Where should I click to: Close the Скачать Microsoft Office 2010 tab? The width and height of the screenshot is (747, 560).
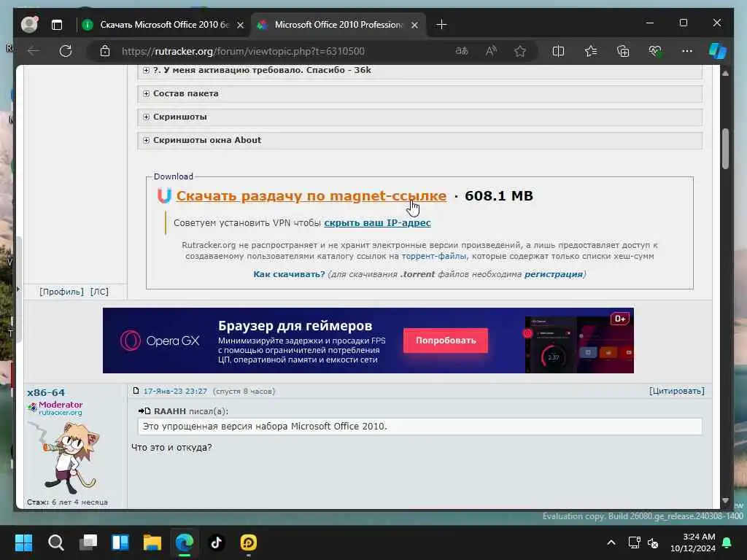(x=241, y=25)
